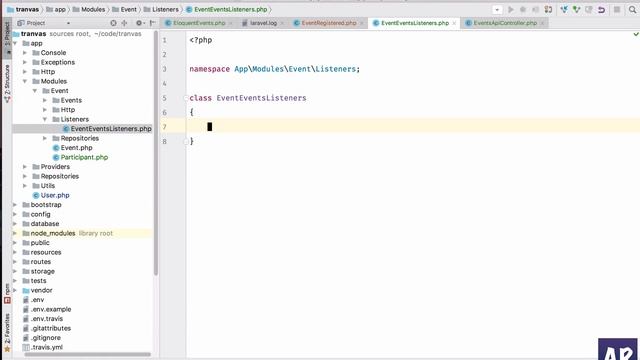Image resolution: width=640 pixels, height=360 pixels.
Task: Click the green Run button
Action: (x=511, y=9)
